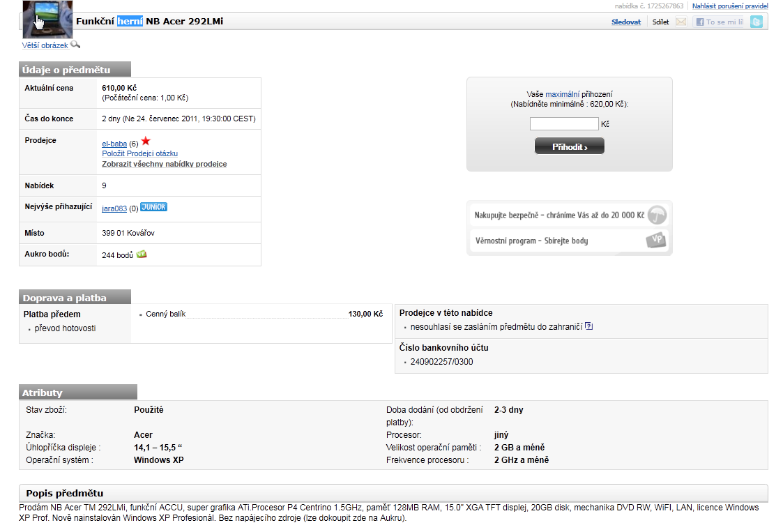Click the '2 GHz a méně' frequency value
Screen dimensions: 783x532
click(522, 459)
